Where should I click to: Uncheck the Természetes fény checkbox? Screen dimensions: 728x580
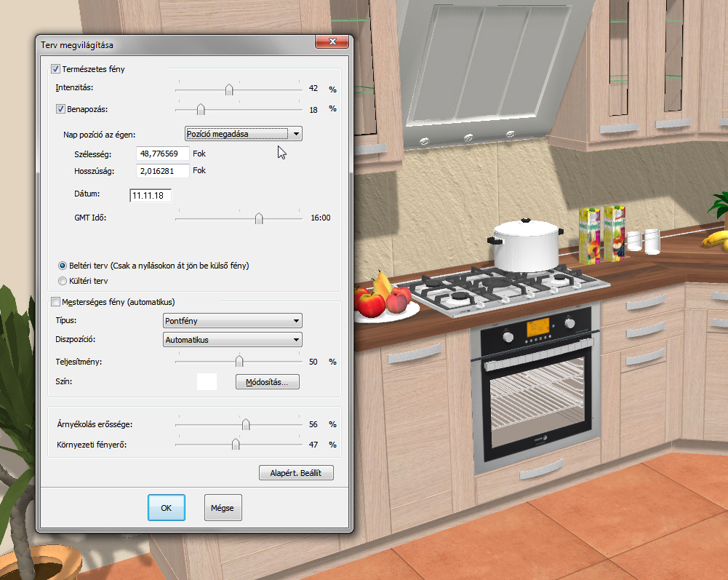coord(55,69)
